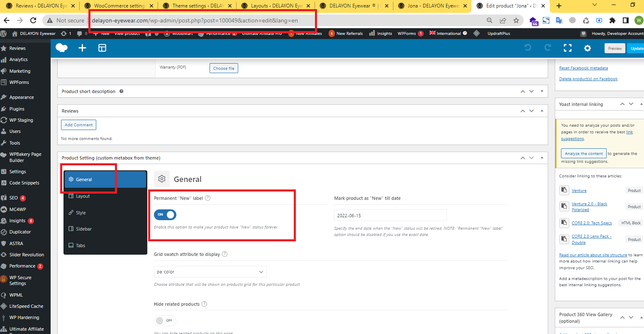Click General section gear icon heading
The image size is (644, 334).
point(162,179)
